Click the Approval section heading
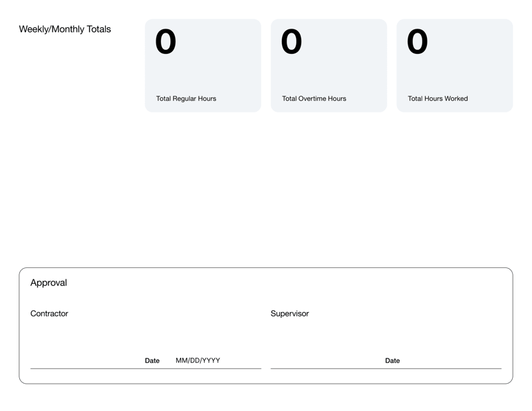This screenshot has height=411, width=532. click(49, 283)
